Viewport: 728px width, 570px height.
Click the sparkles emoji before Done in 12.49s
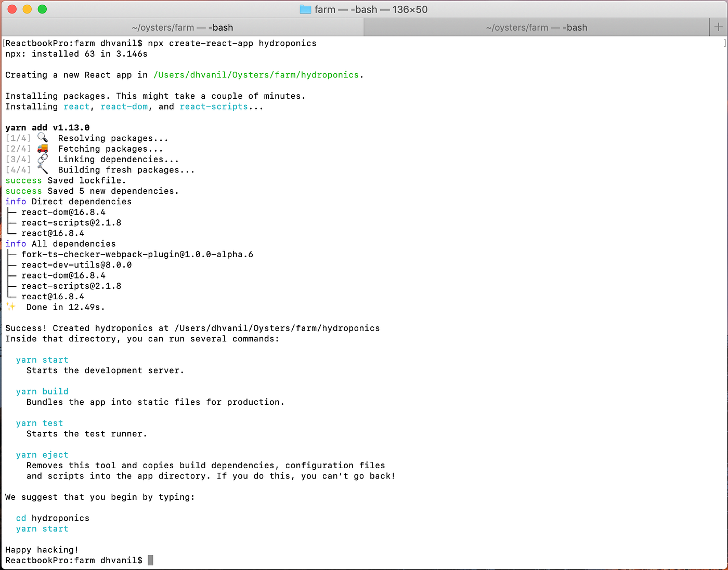click(x=11, y=307)
